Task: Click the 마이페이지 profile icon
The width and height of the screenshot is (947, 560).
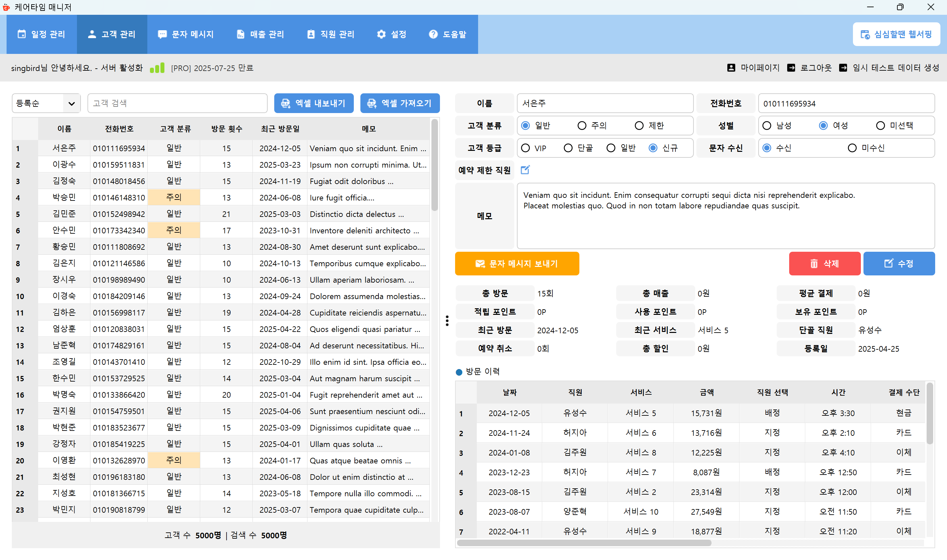Action: (x=731, y=68)
